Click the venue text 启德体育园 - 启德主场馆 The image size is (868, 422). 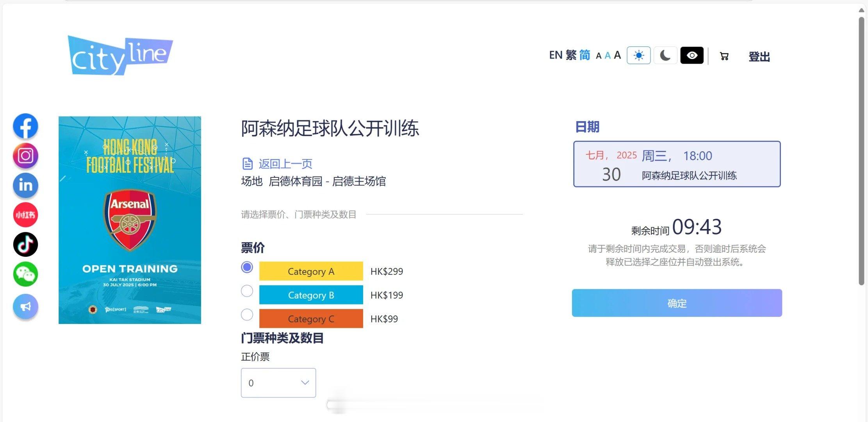(x=327, y=181)
